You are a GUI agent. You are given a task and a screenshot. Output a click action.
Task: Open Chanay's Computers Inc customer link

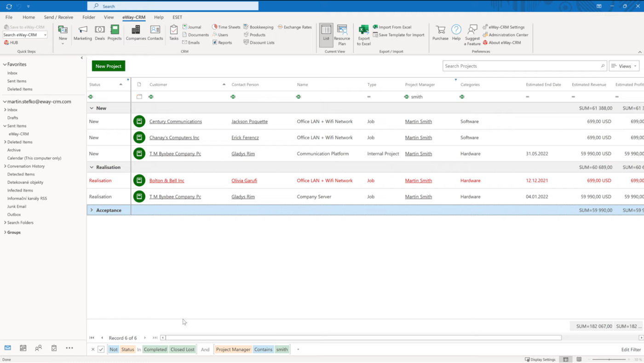(174, 138)
